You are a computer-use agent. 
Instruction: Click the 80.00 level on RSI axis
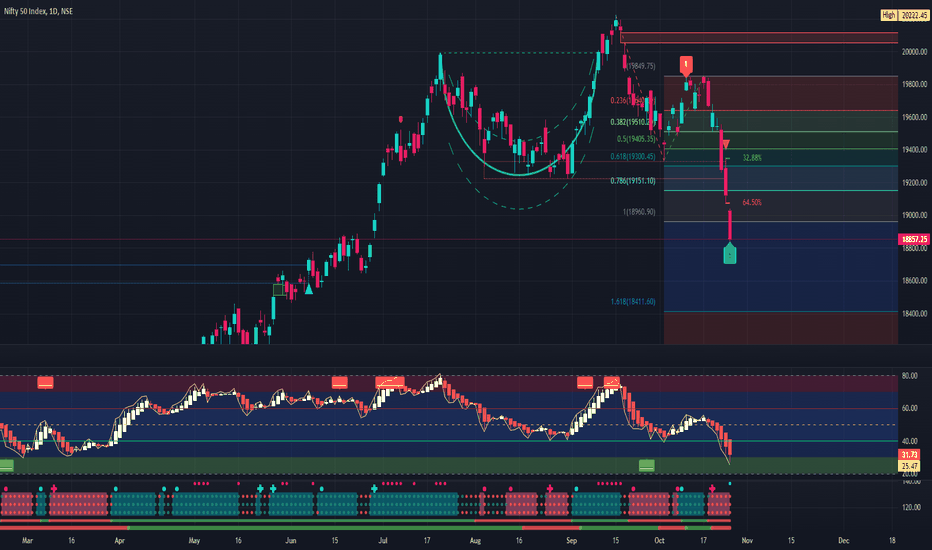909,376
